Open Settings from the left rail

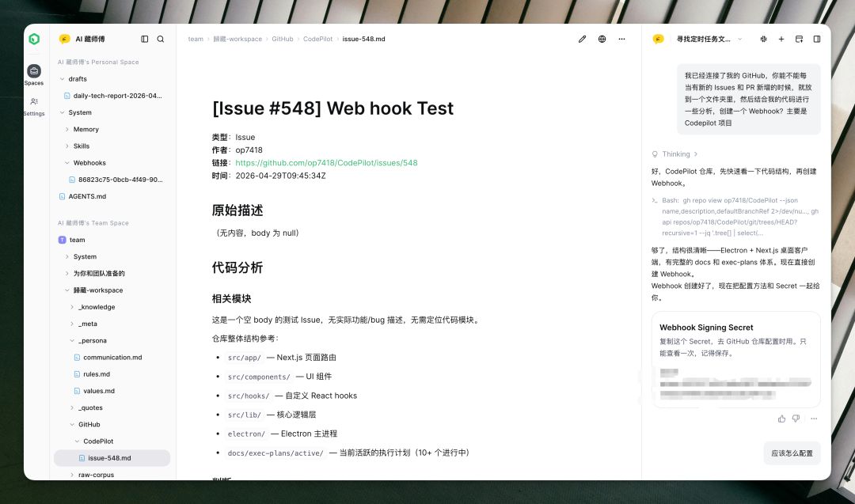click(33, 104)
